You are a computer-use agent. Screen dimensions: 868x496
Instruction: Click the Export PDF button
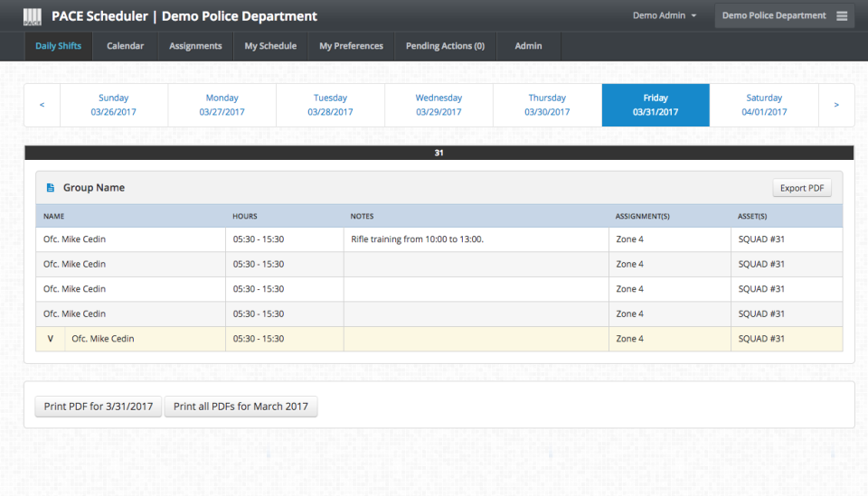point(802,188)
